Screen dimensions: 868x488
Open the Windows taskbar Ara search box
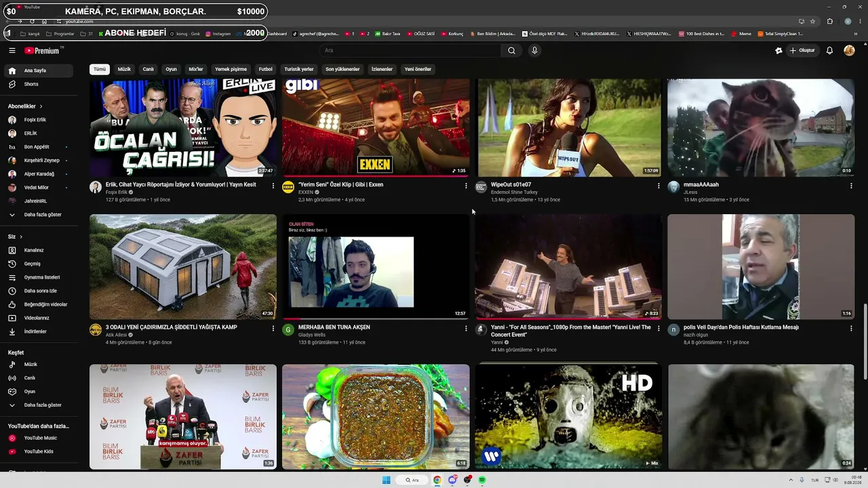412,480
